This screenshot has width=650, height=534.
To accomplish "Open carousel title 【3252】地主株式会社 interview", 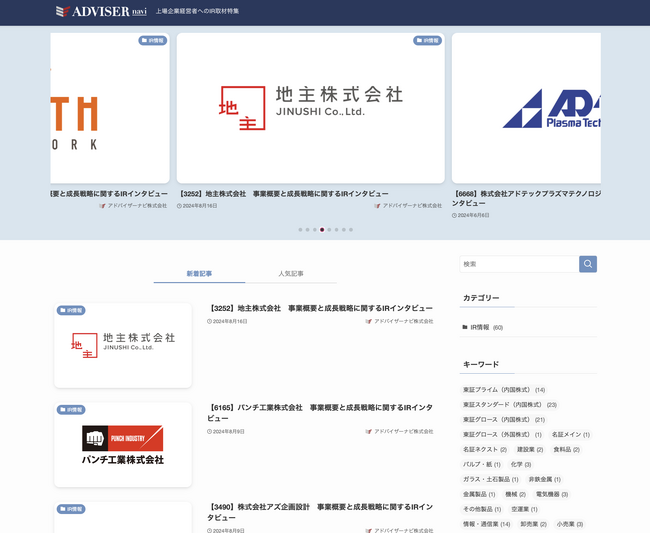I will click(x=284, y=194).
